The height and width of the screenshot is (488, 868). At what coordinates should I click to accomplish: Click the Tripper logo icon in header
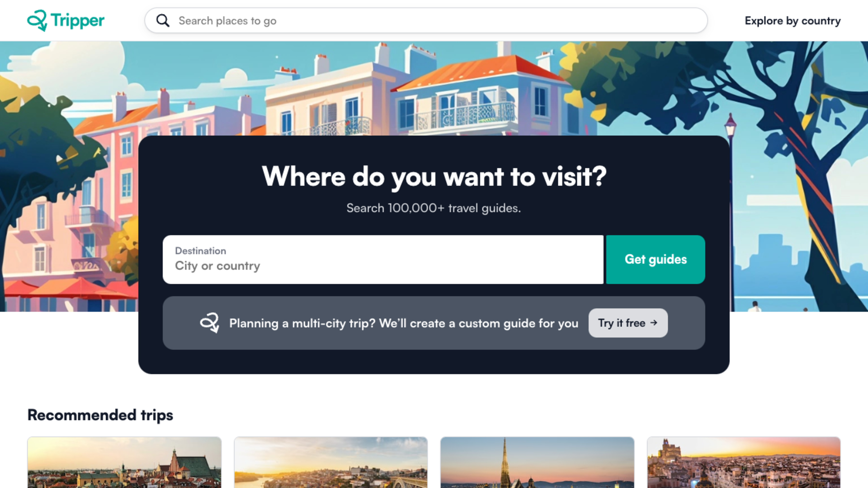pos(37,21)
